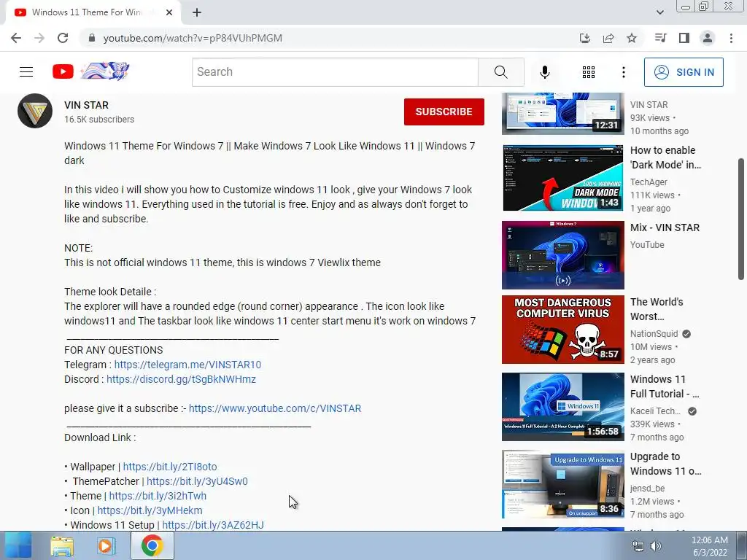Open YouTube settings three-dot menu
Image resolution: width=747 pixels, height=560 pixels.
624,72
